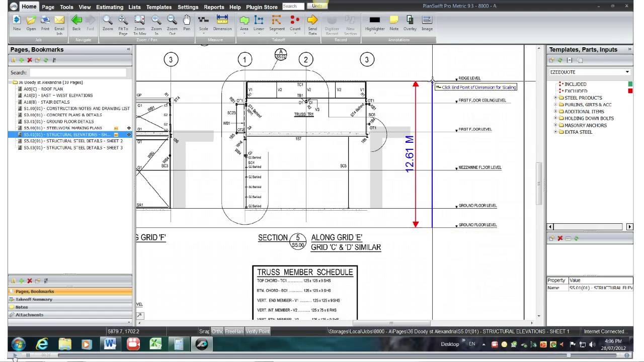Screen dimensions: 644x362
Task: Open the Templates ribbon tab
Action: (159, 7)
